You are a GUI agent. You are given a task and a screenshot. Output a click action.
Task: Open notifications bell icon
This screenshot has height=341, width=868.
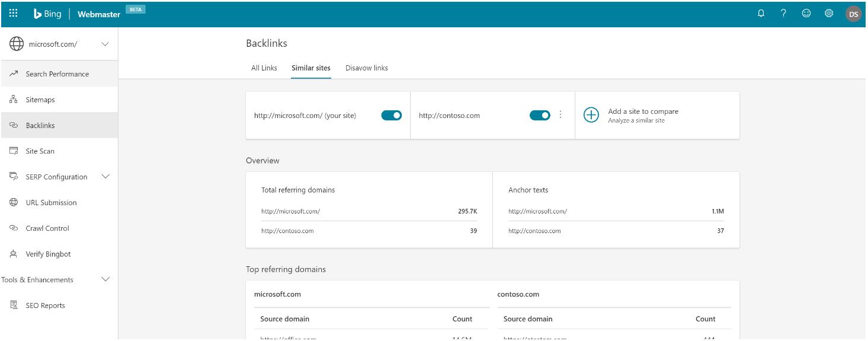(x=761, y=14)
